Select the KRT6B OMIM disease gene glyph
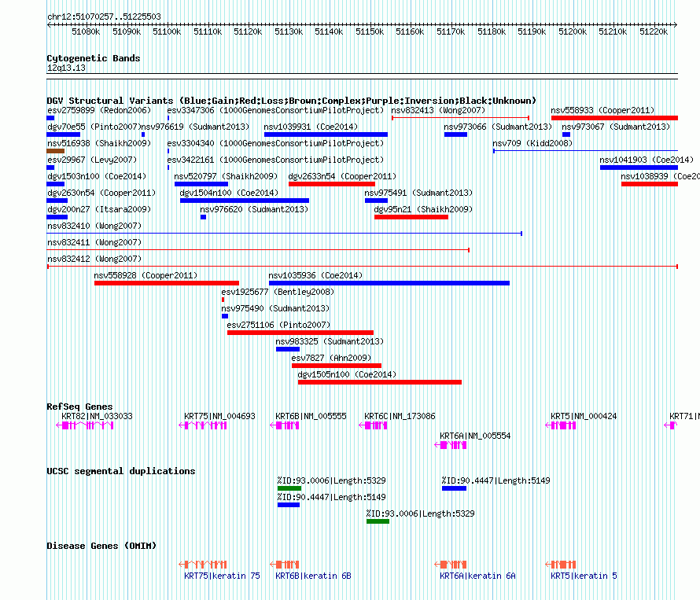 pos(285,565)
